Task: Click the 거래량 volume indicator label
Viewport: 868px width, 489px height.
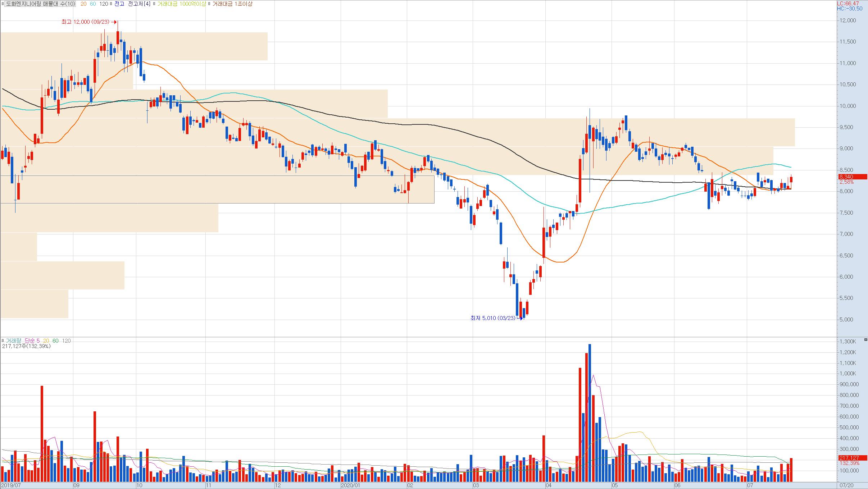Action: tap(14, 341)
